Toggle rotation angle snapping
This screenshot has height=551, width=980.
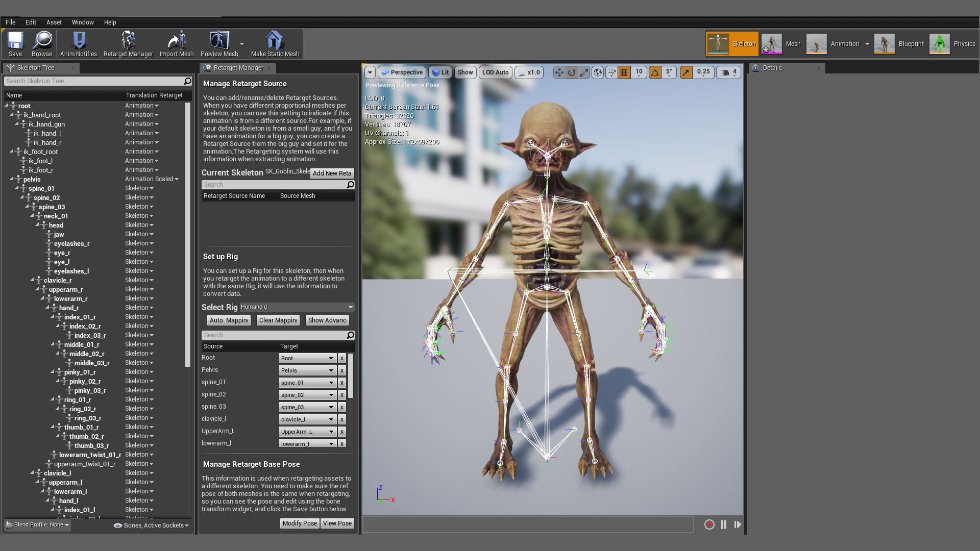coord(655,72)
